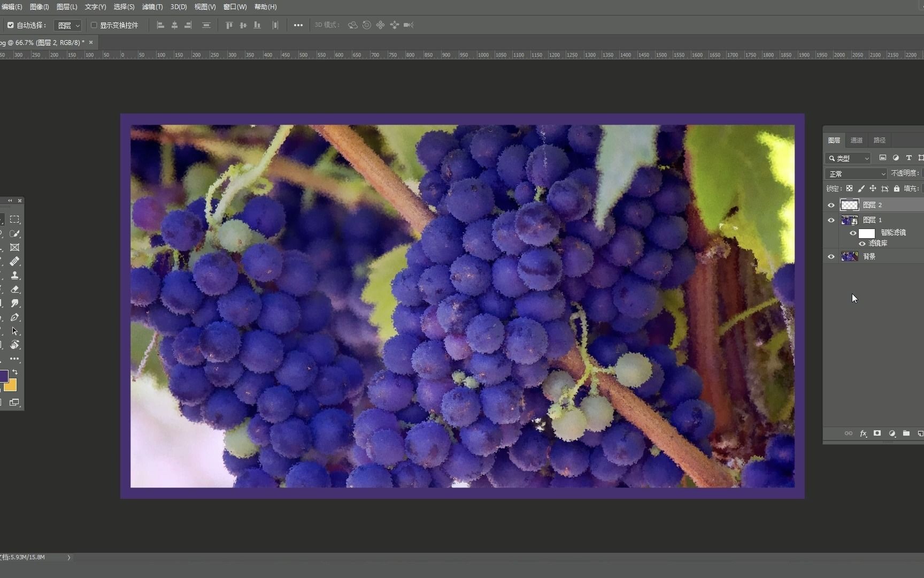Open the 滤镜 menu
This screenshot has height=578, width=924.
(x=152, y=7)
